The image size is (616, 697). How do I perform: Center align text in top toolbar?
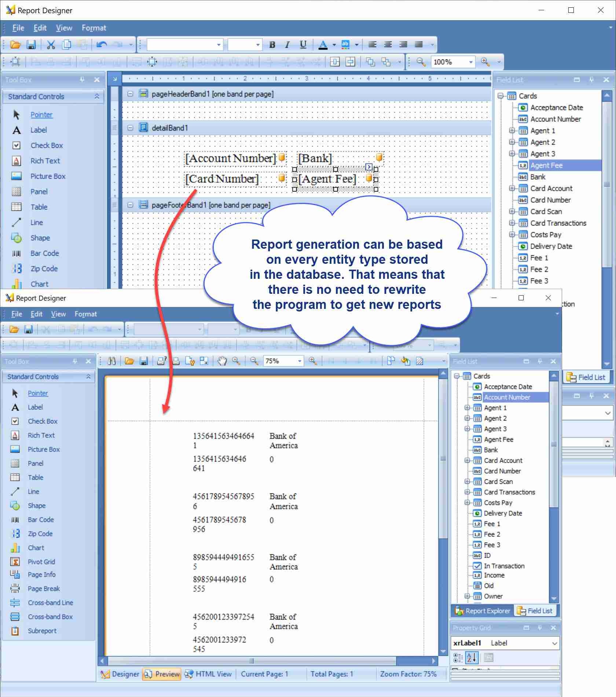click(x=388, y=45)
